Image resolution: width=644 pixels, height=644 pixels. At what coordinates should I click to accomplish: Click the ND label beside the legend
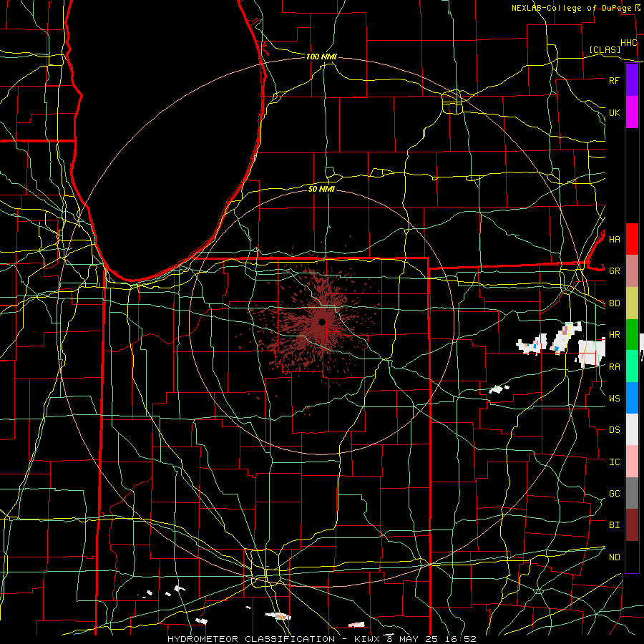pos(614,557)
